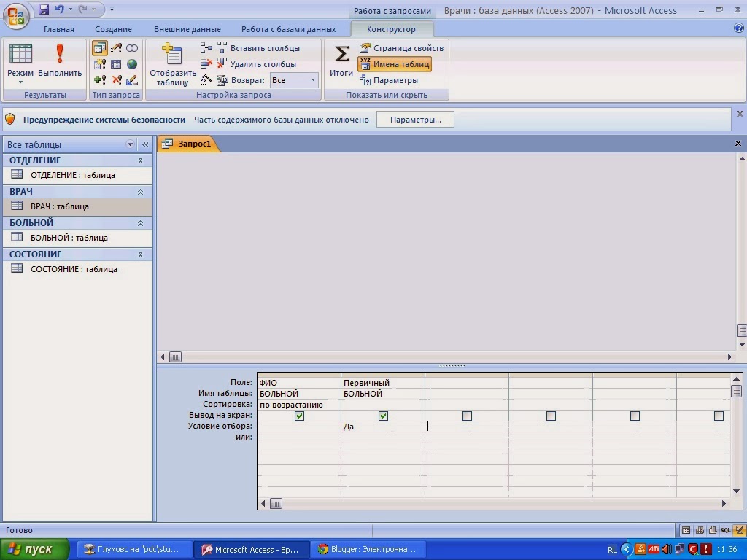This screenshot has width=747, height=560.
Task: Click the design grid vertical scrollbar thumb
Action: tap(736, 392)
